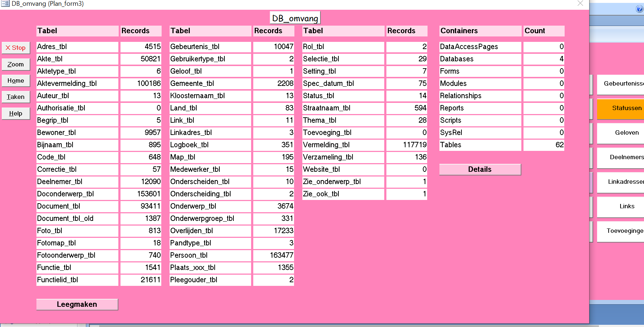The image size is (644, 327).
Task: Select the Persoon_tbl table name field
Action: pyautogui.click(x=210, y=255)
